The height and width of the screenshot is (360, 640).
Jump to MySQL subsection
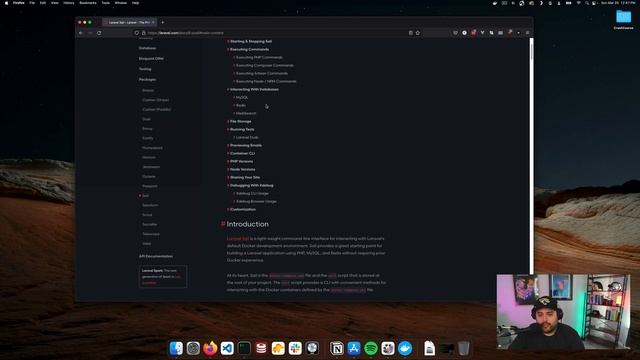coord(242,98)
